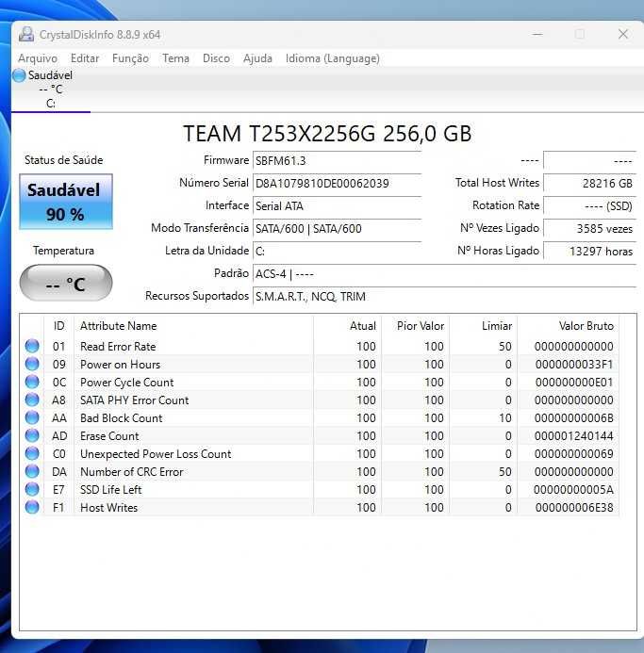Viewport: 644px width, 653px height.
Task: Minimize the CrystalDiskInfo window
Action: click(537, 34)
